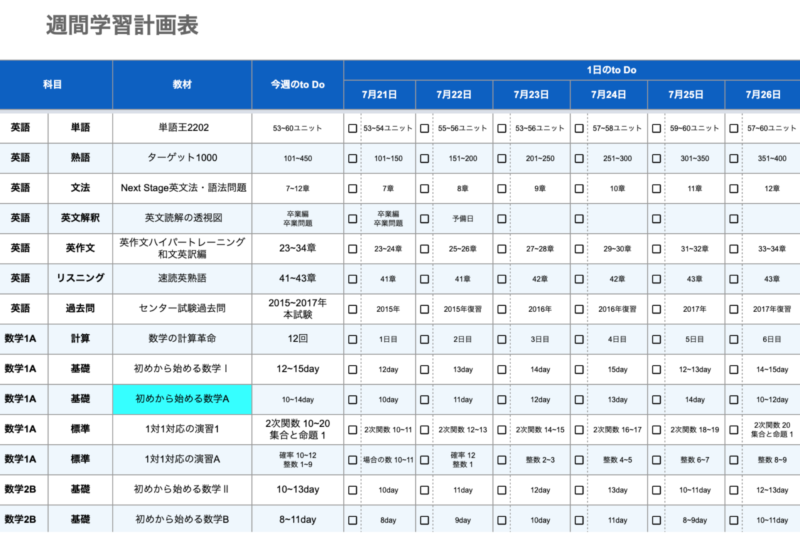Viewport: 800px width, 533px height.
Task: Tick the 7月22日 box for 初めから始める数学A
Action: click(424, 400)
